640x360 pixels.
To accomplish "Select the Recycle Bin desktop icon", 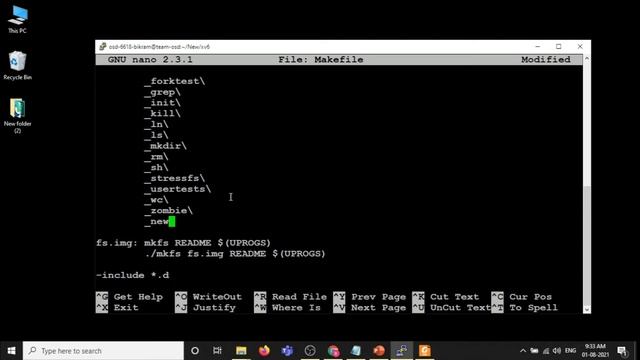I will pos(17,65).
